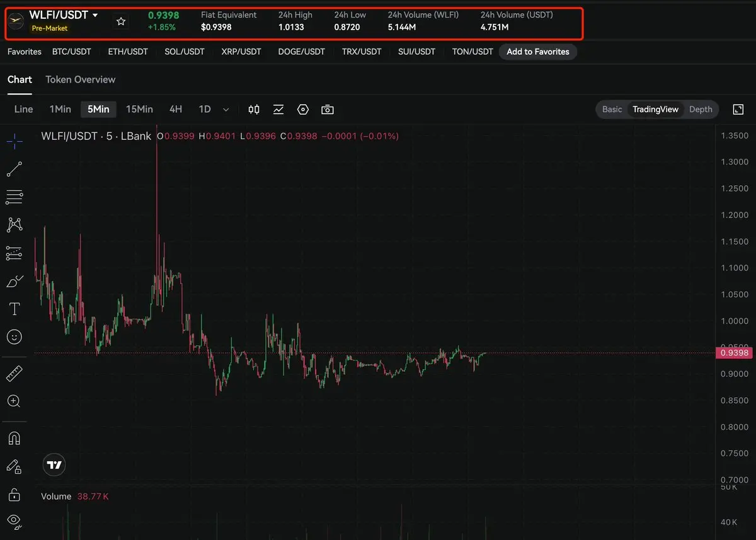Viewport: 756px width, 540px height.
Task: Open the Fibonacci retracement tool
Action: point(14,197)
